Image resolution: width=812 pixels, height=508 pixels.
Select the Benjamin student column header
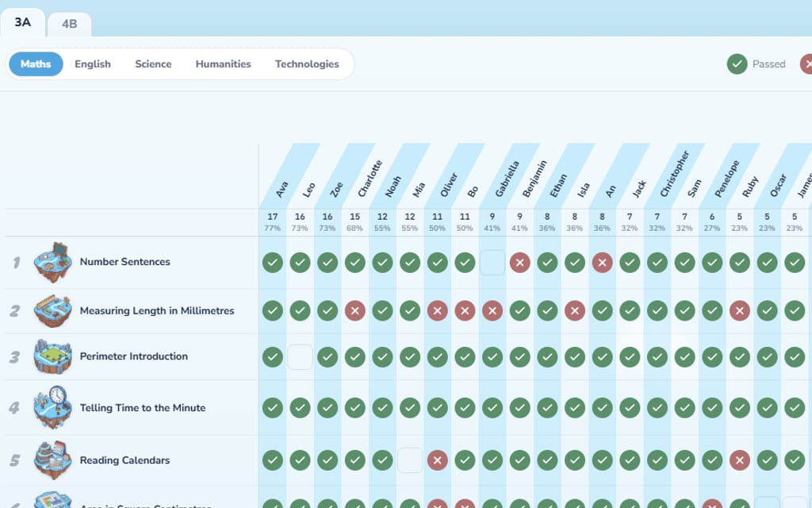tap(534, 179)
